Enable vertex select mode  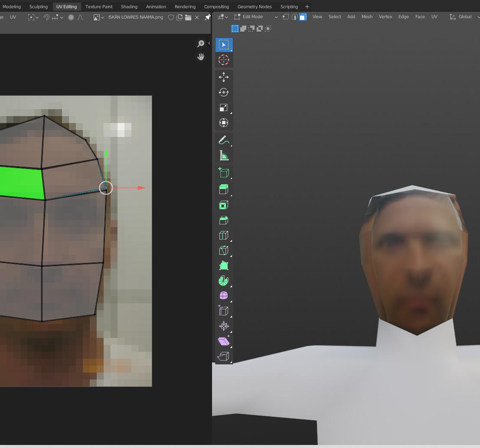(x=286, y=17)
